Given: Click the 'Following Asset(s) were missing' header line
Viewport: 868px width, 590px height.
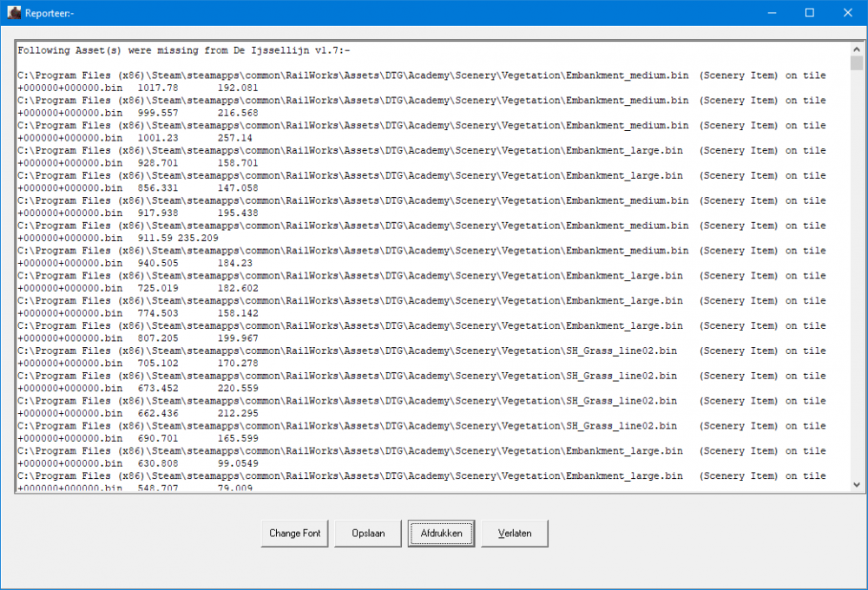Looking at the screenshot, I should coord(183,50).
